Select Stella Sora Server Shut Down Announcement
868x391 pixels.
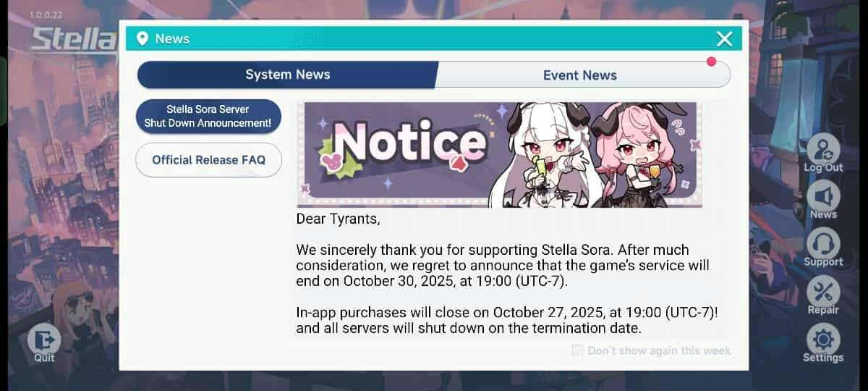[208, 117]
